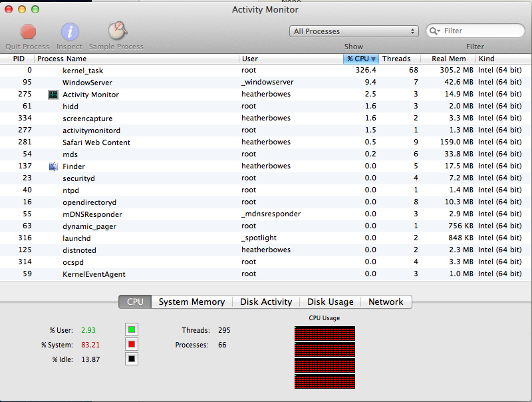Click the green % User color swatch
Image resolution: width=532 pixels, height=402 pixels.
(132, 329)
